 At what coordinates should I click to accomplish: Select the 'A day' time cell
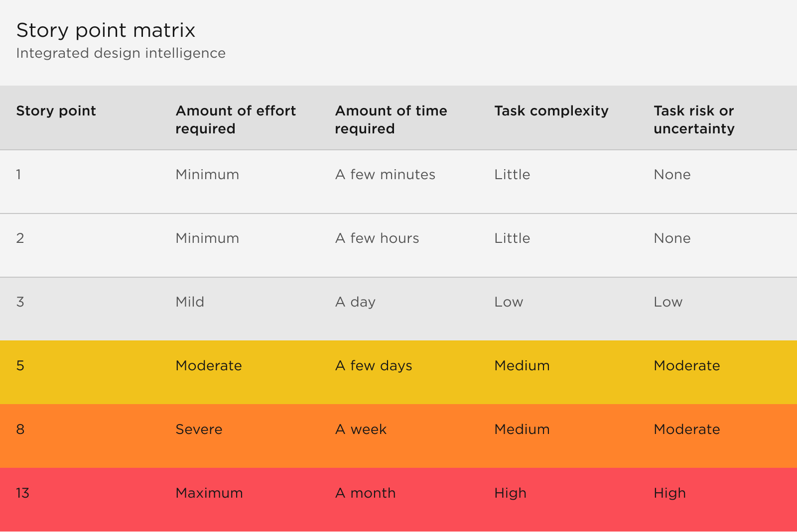click(x=355, y=302)
